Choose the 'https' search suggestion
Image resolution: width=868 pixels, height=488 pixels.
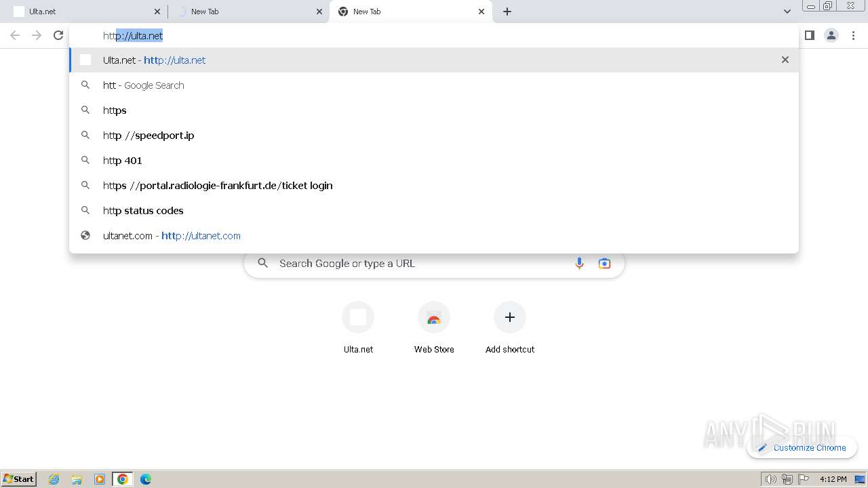click(434, 110)
